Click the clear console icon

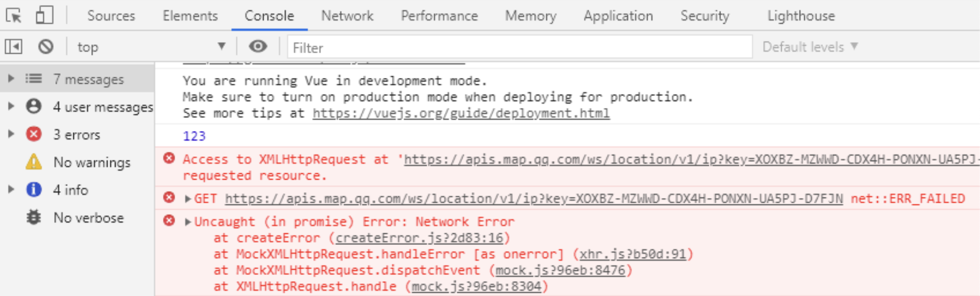pyautogui.click(x=46, y=47)
